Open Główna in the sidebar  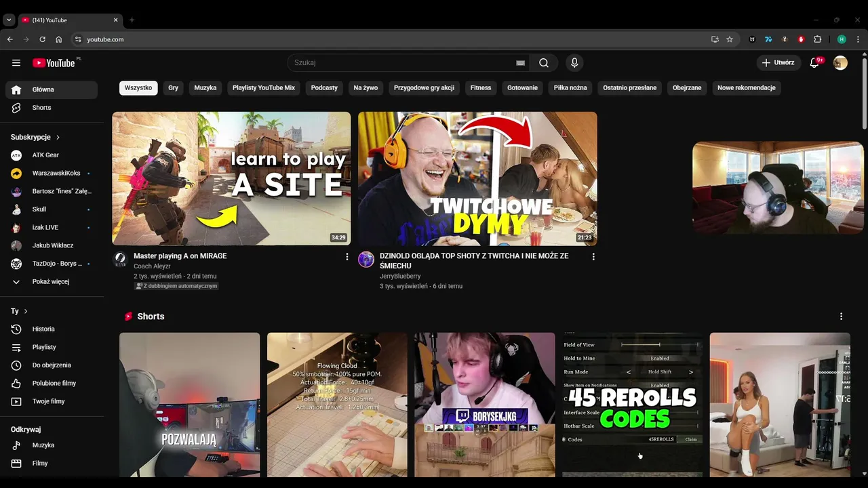(x=52, y=89)
